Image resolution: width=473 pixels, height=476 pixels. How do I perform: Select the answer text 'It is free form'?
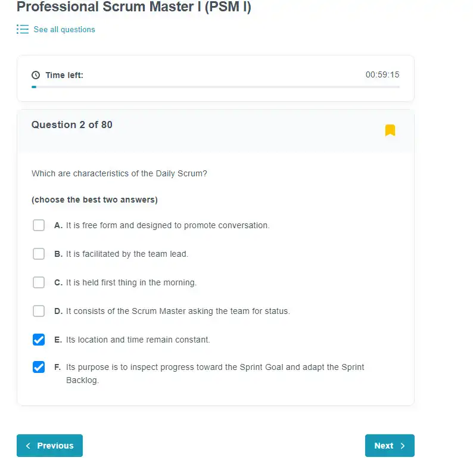coord(91,225)
